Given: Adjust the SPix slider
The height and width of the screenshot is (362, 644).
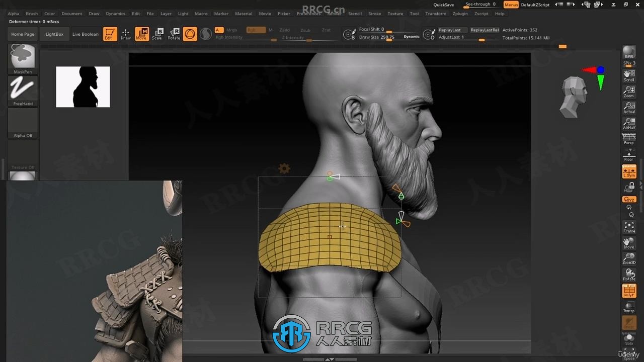Looking at the screenshot, I should point(629,63).
